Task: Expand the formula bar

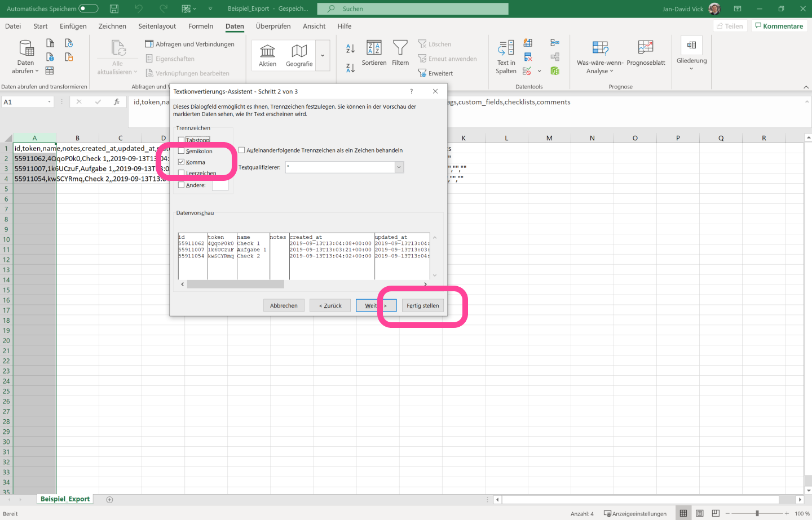Action: [807, 102]
